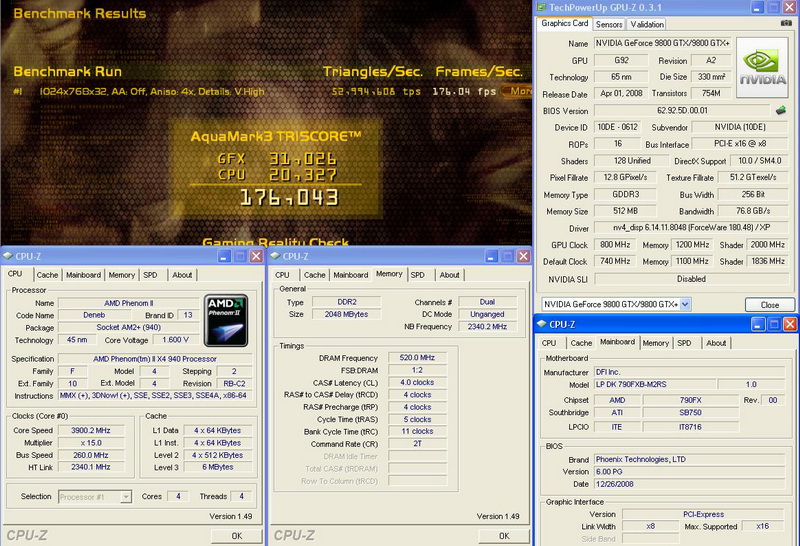Viewport: 800px width, 546px height.
Task: Click the Specification AMD Phenom II X4 940 field
Action: tap(155, 359)
